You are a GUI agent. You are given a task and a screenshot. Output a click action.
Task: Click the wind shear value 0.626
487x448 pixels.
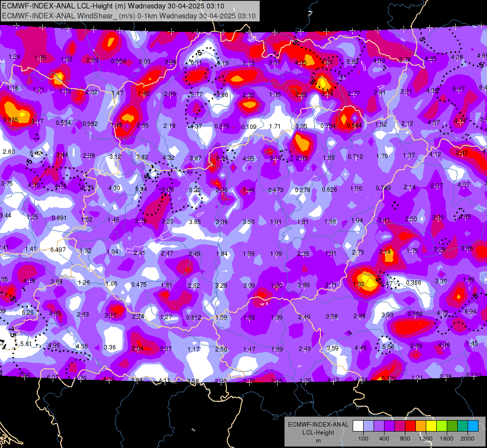tap(329, 189)
